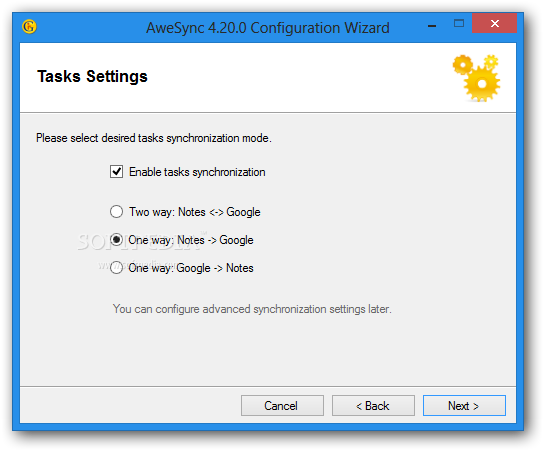Select the Two way sync radio button
This screenshot has width=544, height=451.
tap(116, 212)
